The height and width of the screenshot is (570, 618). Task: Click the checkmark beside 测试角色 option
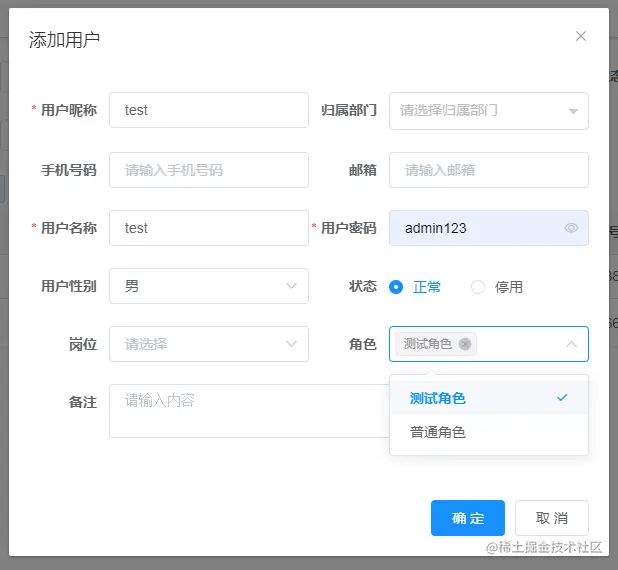(x=562, y=398)
